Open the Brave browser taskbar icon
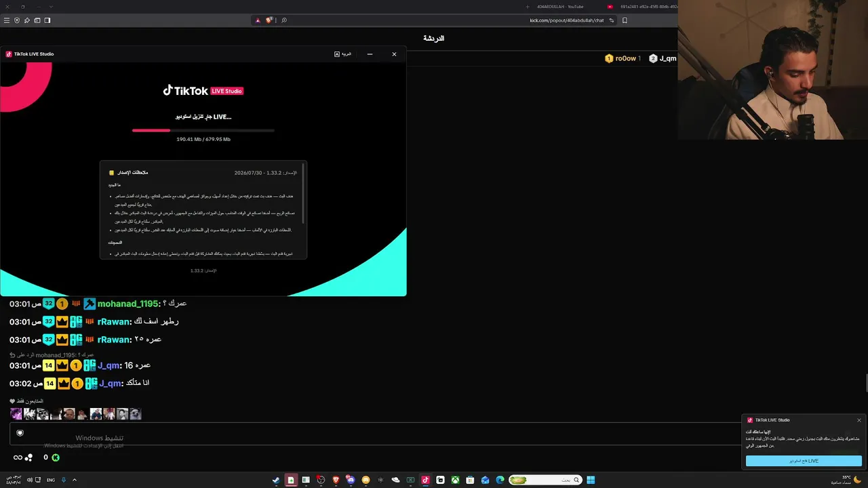Screen dimensions: 868x488 [336, 480]
